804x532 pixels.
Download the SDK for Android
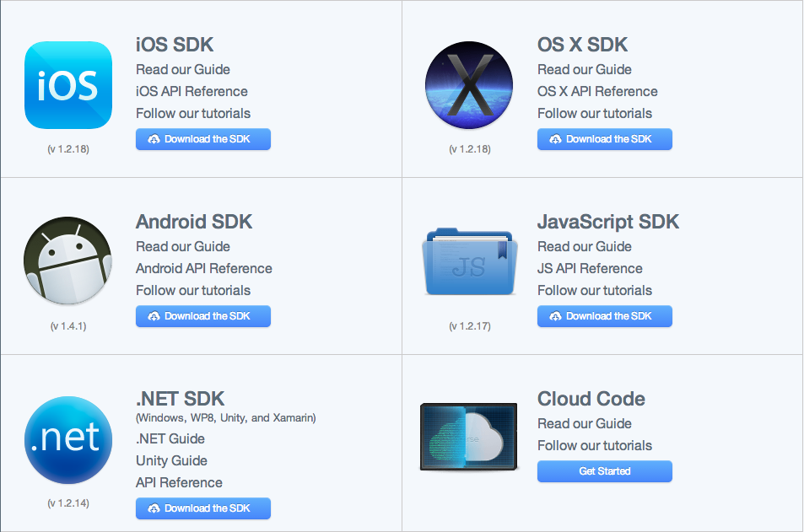[203, 316]
